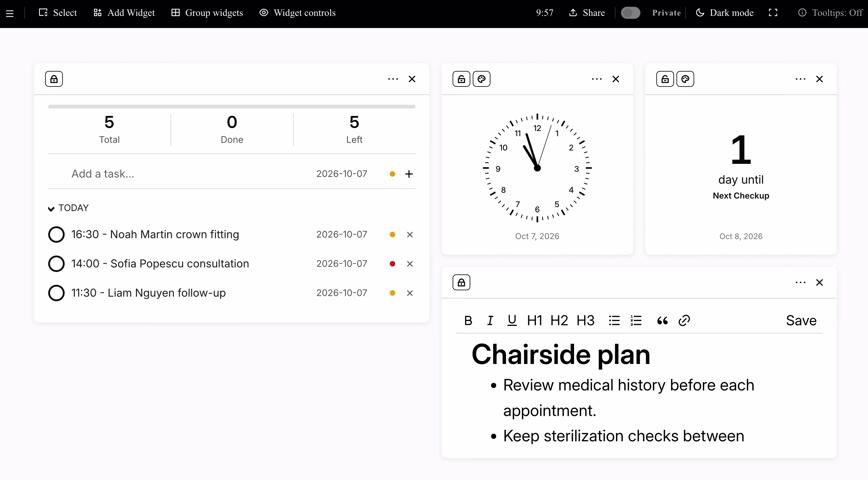Click the Share button

[x=587, y=13]
